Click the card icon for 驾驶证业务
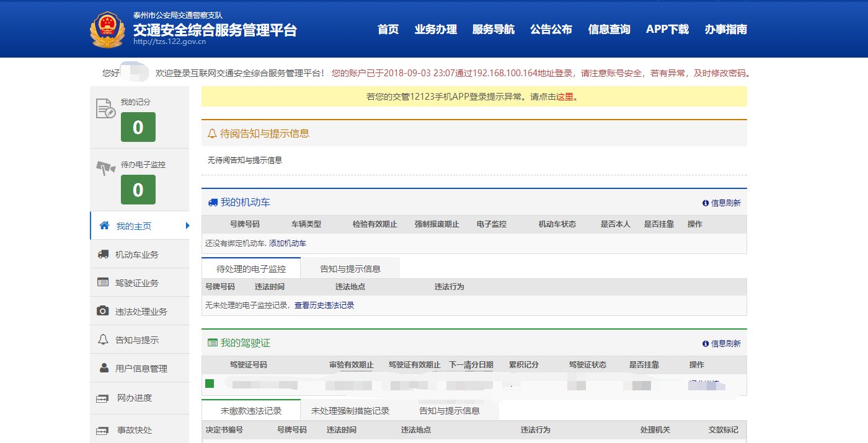868x443 pixels. pyautogui.click(x=102, y=283)
